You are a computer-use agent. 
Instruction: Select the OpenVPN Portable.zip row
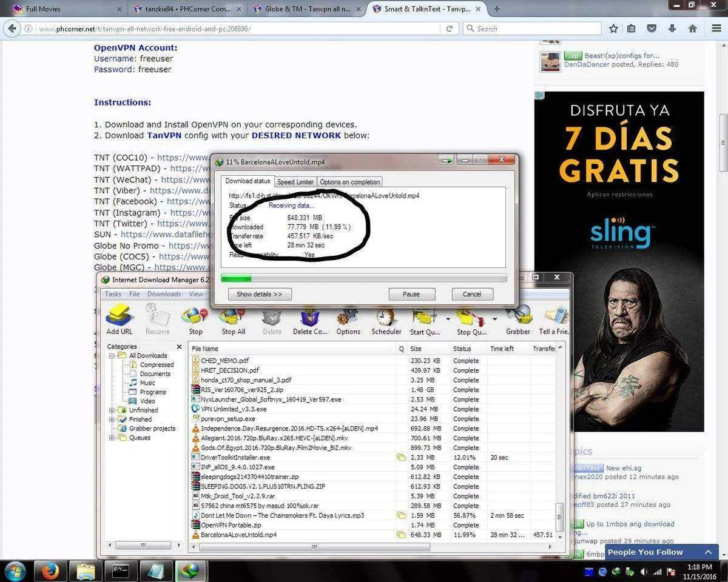click(x=372, y=525)
